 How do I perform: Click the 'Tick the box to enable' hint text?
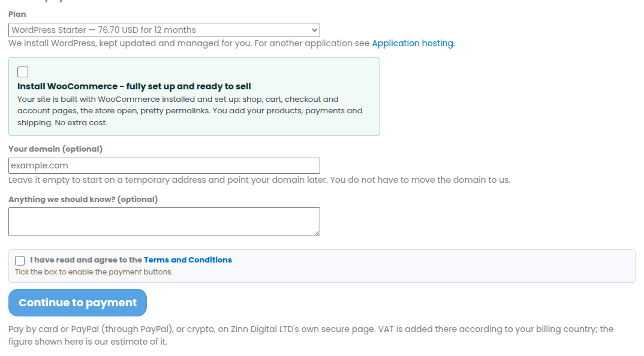[x=94, y=272]
